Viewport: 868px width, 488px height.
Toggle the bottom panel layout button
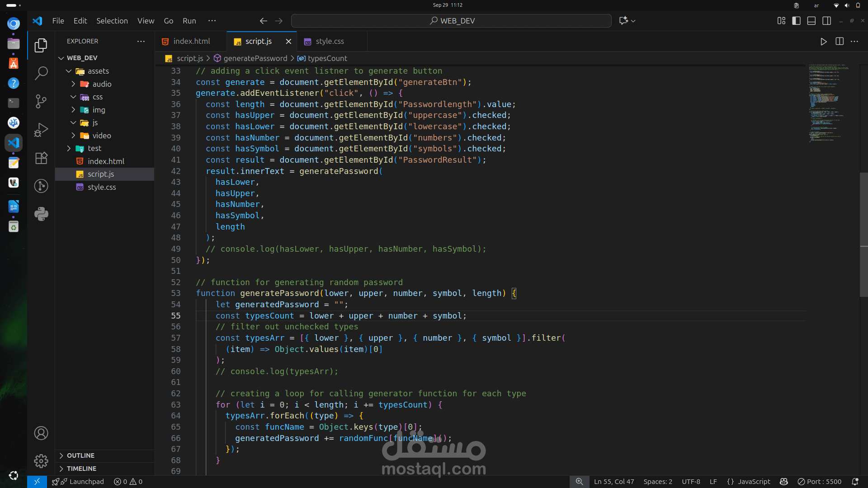coord(811,21)
